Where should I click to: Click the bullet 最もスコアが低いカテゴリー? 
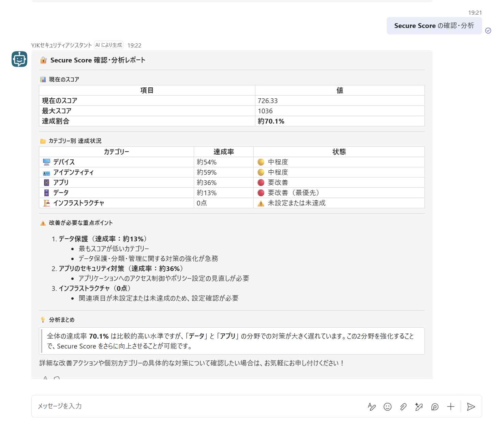(114, 249)
